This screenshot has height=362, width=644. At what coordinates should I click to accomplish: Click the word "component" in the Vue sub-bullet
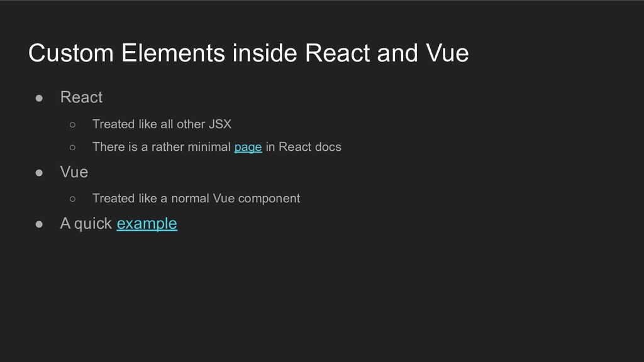pos(269,199)
